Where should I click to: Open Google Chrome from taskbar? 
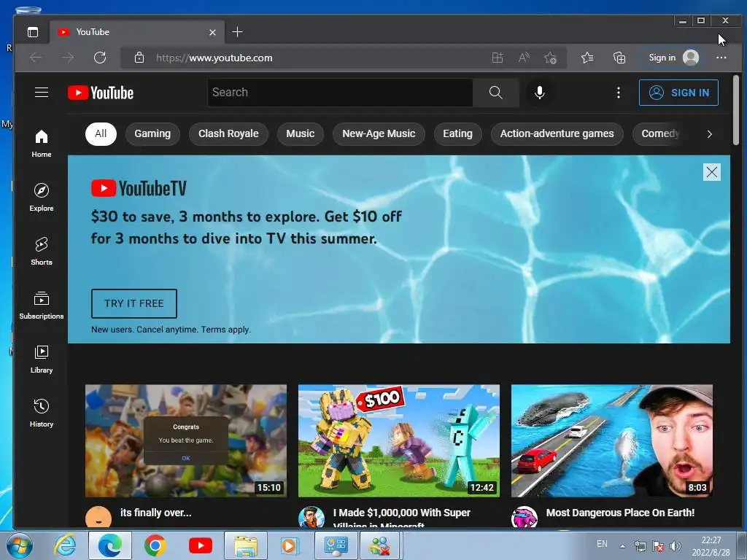pyautogui.click(x=155, y=545)
